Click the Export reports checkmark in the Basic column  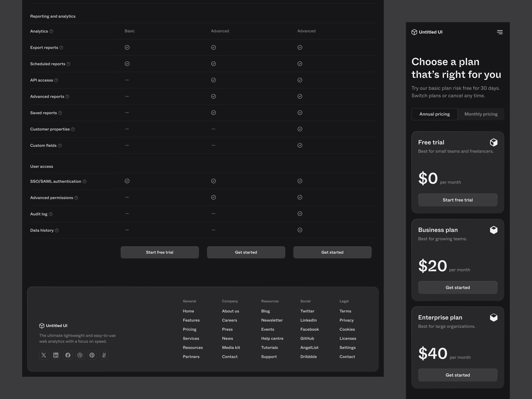127,47
